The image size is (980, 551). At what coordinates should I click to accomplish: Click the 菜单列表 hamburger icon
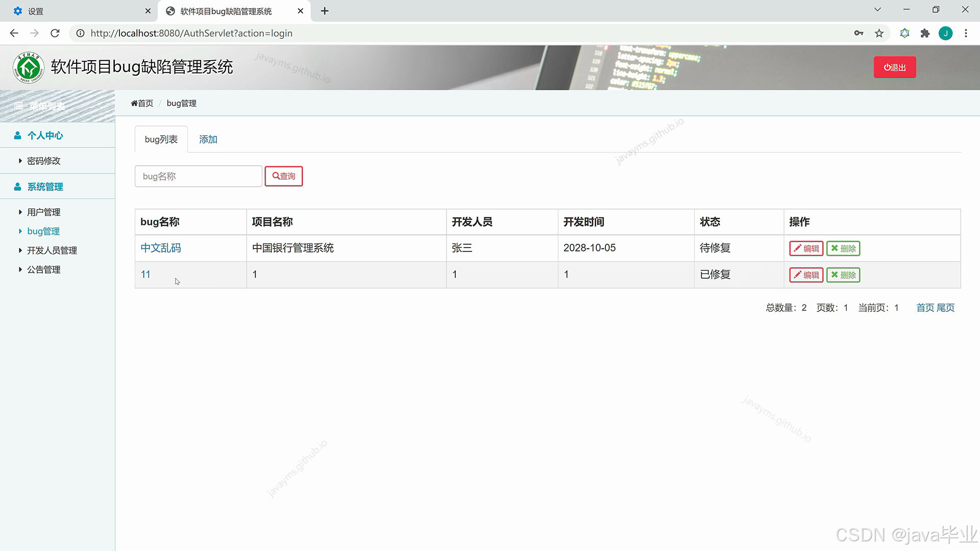19,106
